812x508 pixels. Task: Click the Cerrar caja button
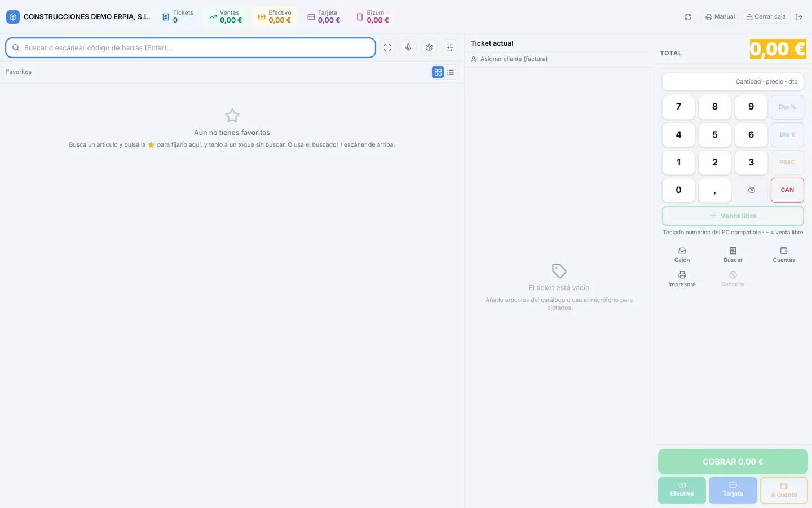pyautogui.click(x=766, y=17)
